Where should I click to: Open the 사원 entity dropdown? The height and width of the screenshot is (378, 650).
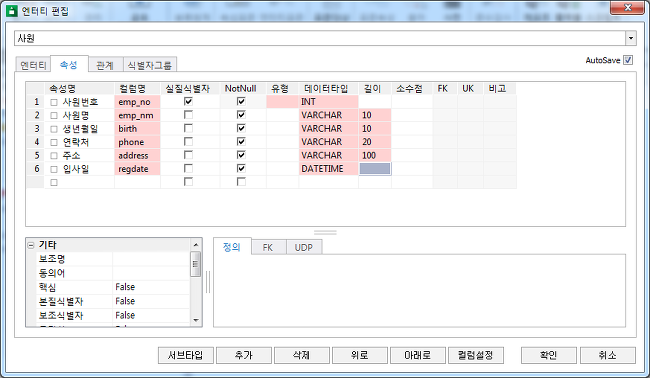631,38
